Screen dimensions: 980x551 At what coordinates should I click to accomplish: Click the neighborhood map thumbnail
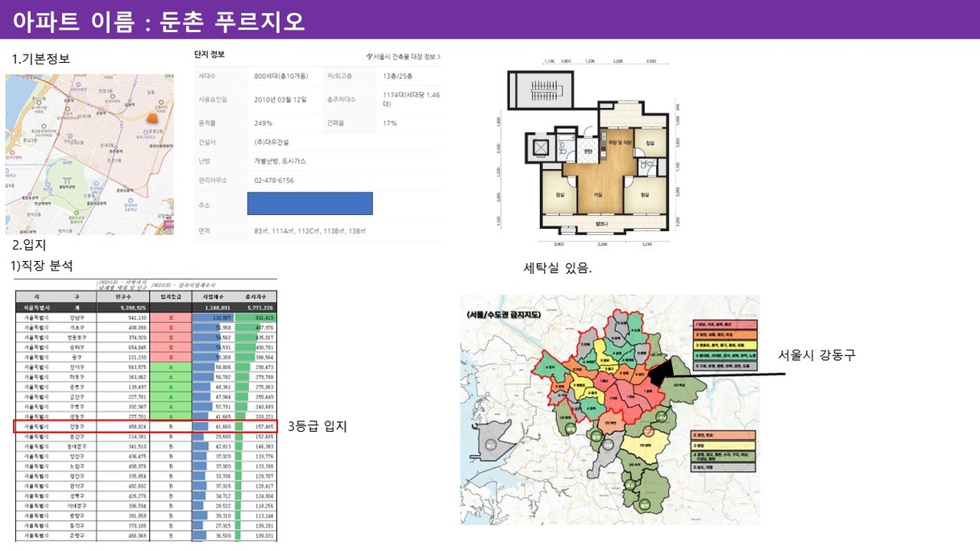89,155
